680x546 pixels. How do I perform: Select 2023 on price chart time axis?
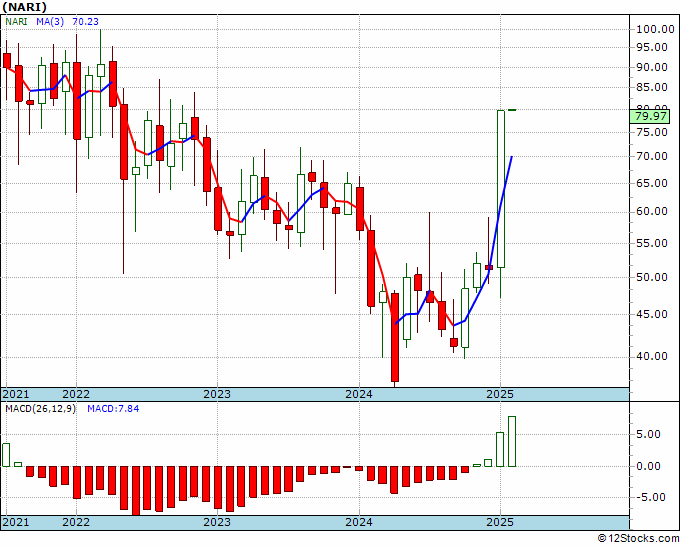[x=217, y=394]
